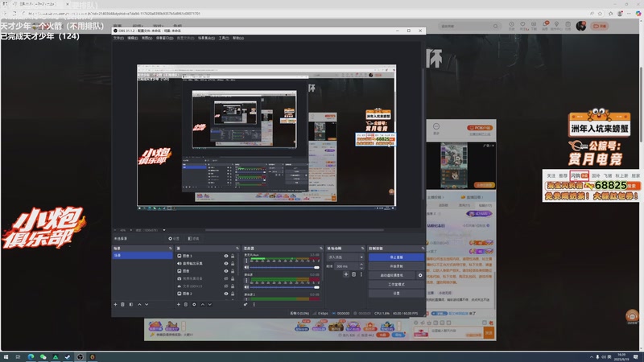Screen dimensions: 644x362
Task: Open 设置 button in Controls dock
Action: coord(396,294)
